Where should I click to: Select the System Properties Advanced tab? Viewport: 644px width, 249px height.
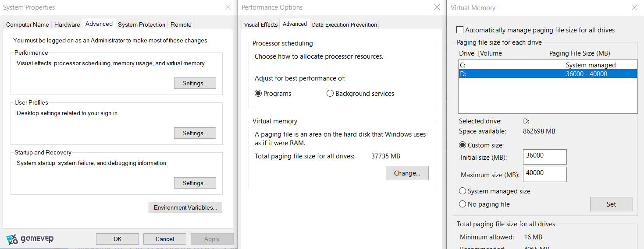pyautogui.click(x=99, y=24)
